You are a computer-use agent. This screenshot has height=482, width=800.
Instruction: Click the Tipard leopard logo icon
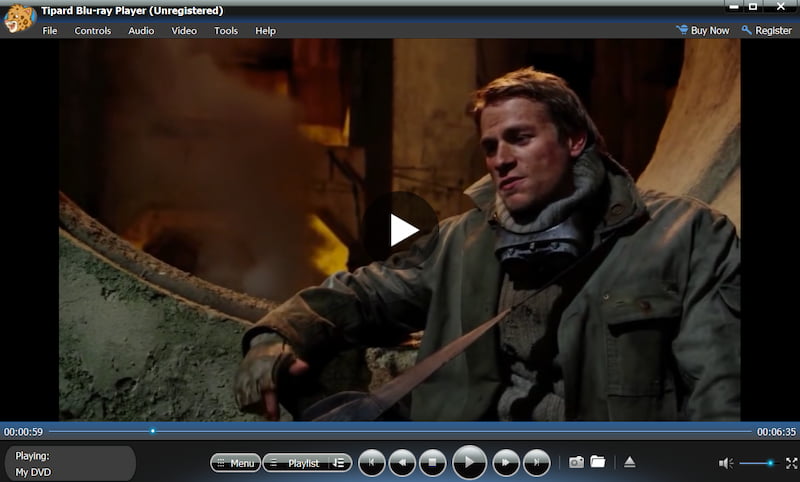click(19, 18)
